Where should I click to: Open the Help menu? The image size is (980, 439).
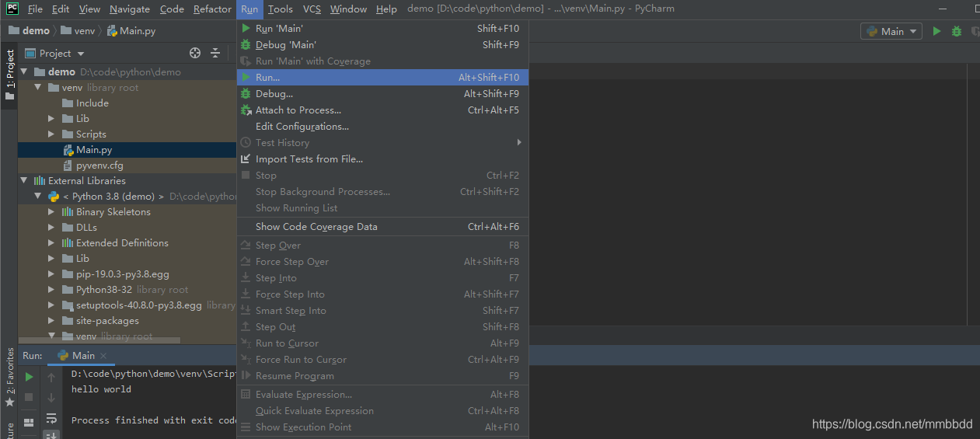386,9
